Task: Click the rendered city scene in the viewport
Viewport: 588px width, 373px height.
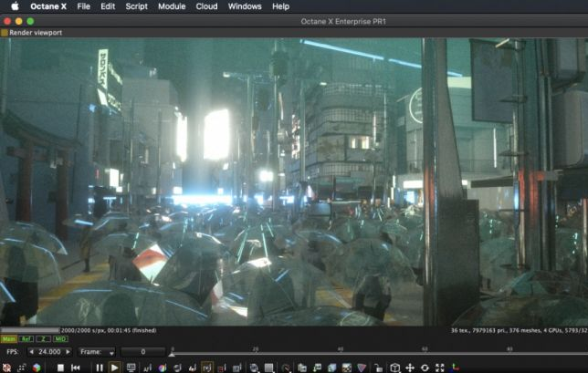Action: click(294, 181)
